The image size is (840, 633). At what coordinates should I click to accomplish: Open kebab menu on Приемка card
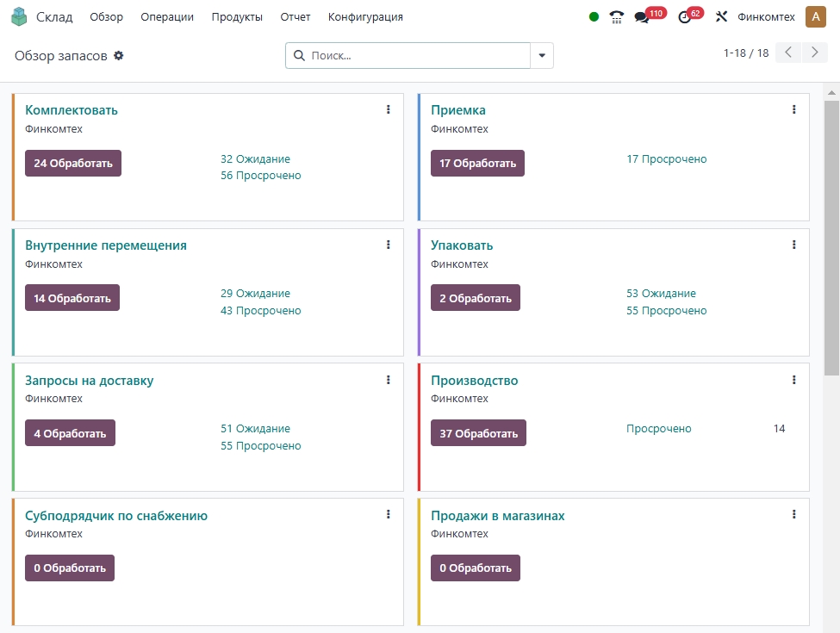click(x=794, y=109)
